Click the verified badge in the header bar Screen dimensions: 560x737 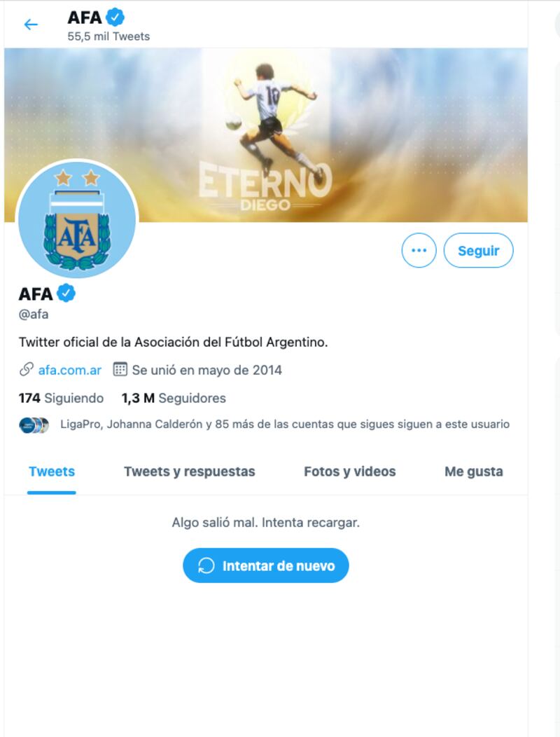click(x=115, y=18)
